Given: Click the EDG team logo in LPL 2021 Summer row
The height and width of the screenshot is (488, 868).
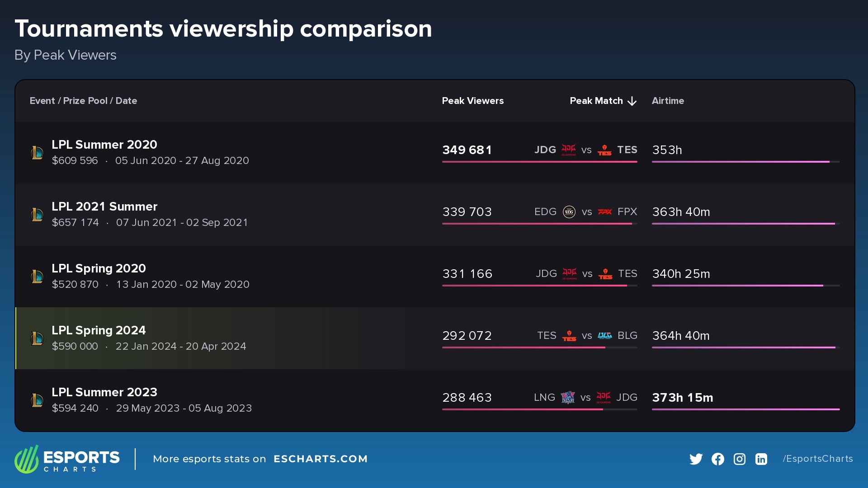Looking at the screenshot, I should (x=569, y=211).
